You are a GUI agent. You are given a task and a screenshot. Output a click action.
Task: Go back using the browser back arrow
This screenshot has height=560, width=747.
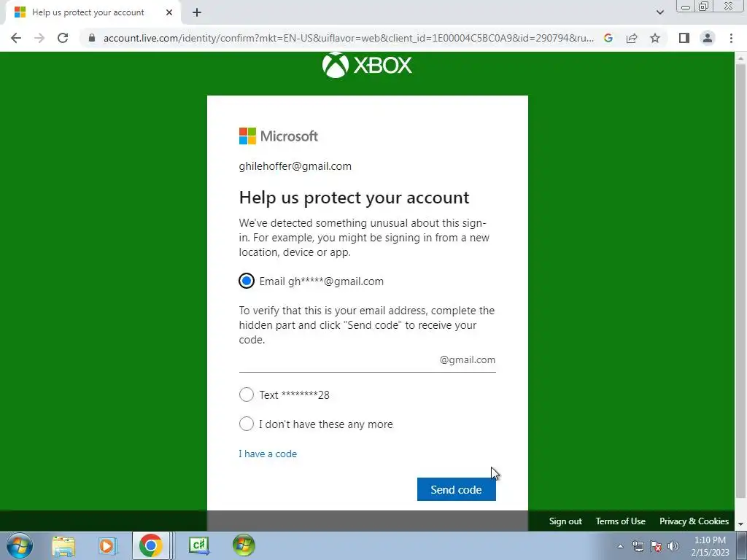tap(16, 38)
